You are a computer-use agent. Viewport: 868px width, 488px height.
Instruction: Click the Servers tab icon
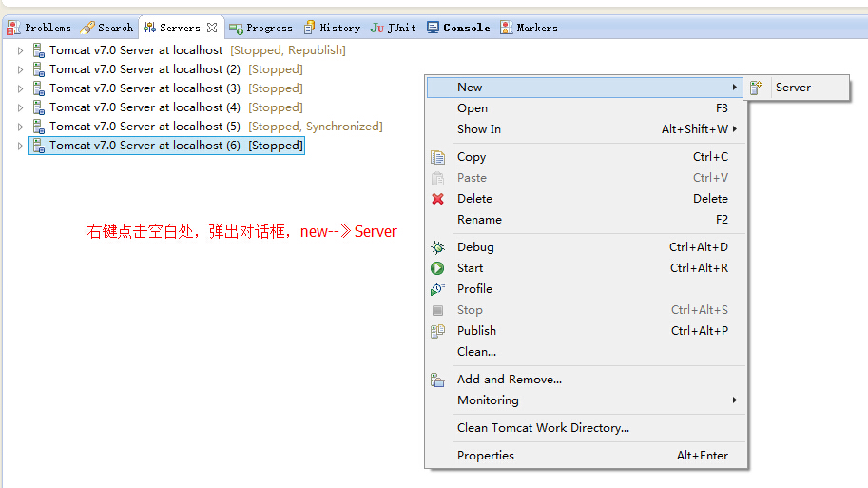tap(149, 28)
